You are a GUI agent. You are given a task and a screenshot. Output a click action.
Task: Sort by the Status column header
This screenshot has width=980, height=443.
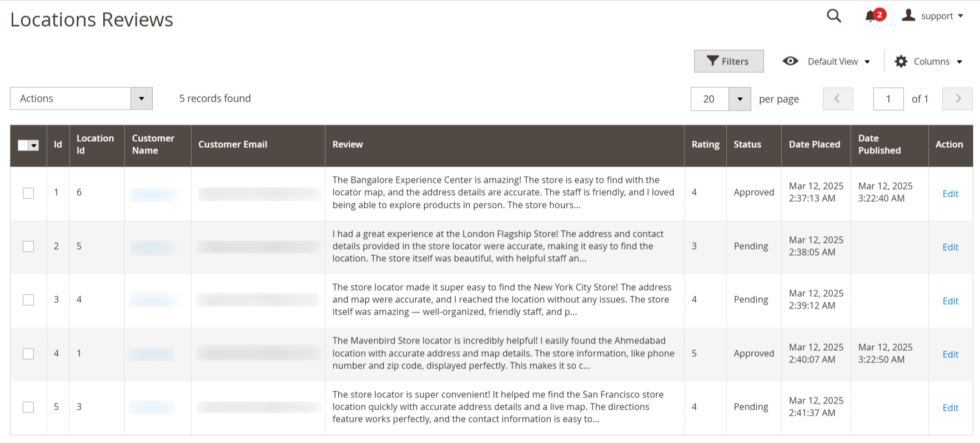click(747, 145)
